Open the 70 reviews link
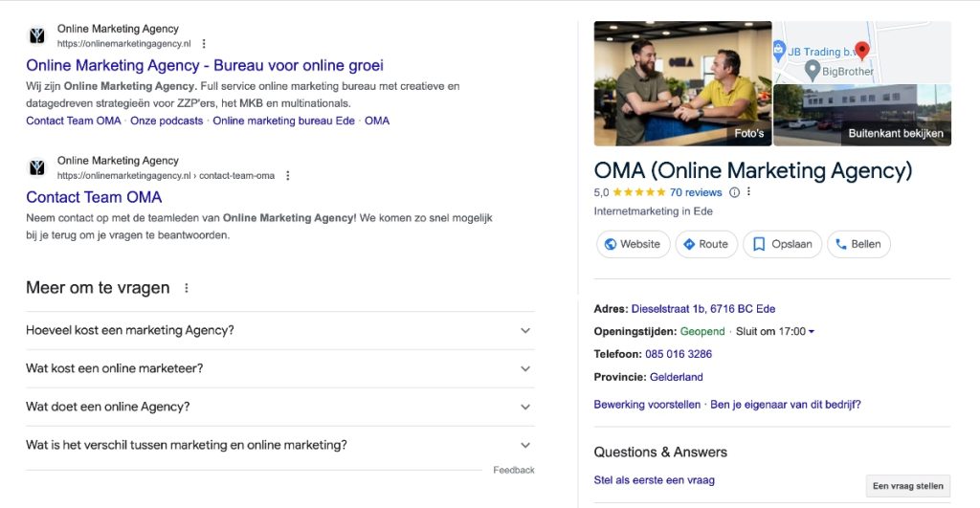980x508 pixels. click(x=696, y=192)
